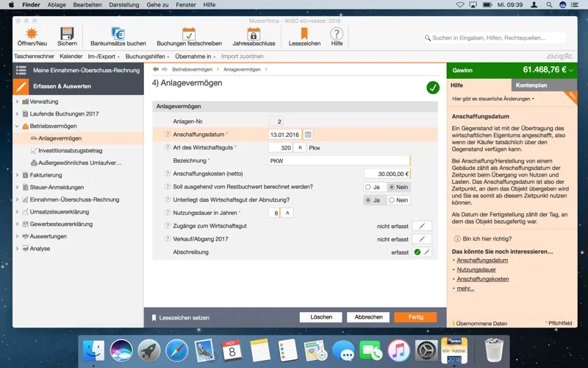Select Nein for Restbuchwert calculation
Screen dimensions: 588x368
[x=398, y=187]
